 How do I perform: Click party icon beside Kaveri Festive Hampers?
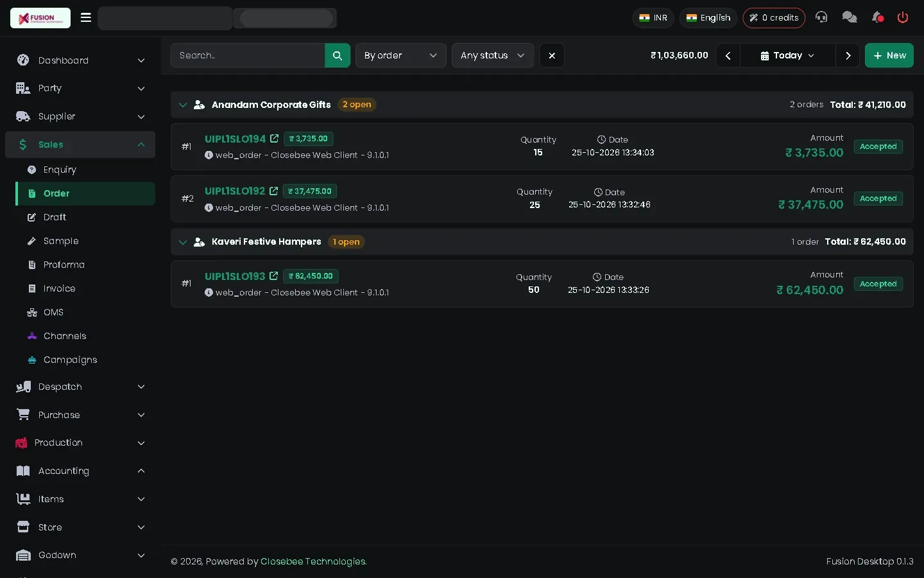click(x=199, y=242)
